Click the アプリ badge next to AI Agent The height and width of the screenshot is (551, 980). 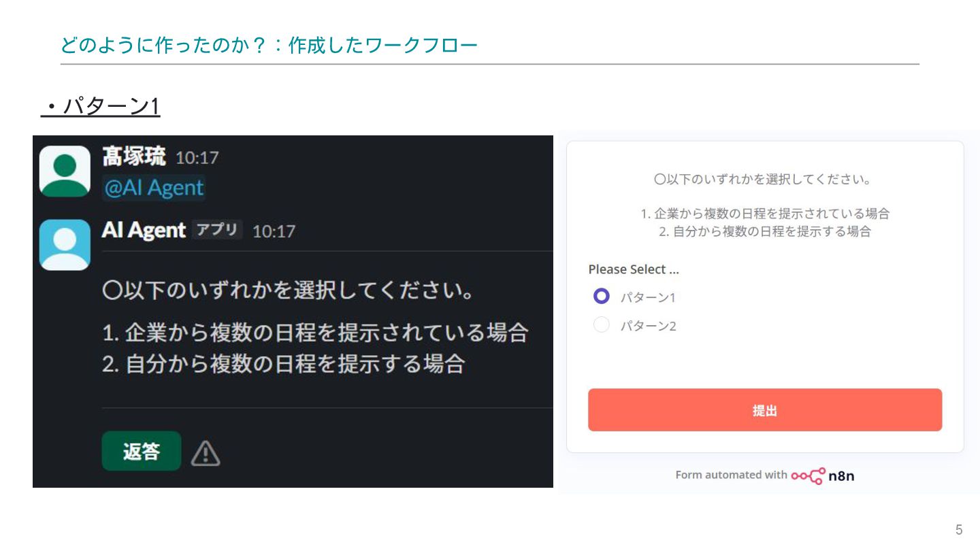pyautogui.click(x=216, y=230)
